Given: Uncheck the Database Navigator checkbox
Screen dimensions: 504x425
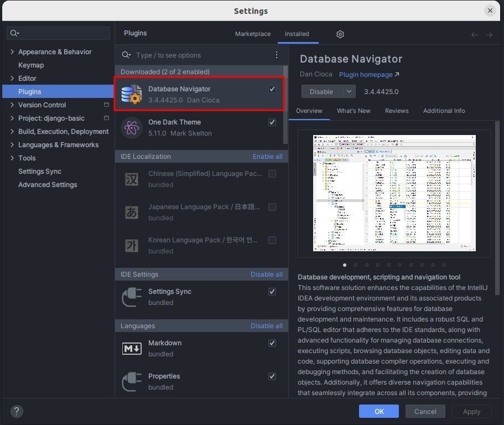Looking at the screenshot, I should (x=272, y=89).
